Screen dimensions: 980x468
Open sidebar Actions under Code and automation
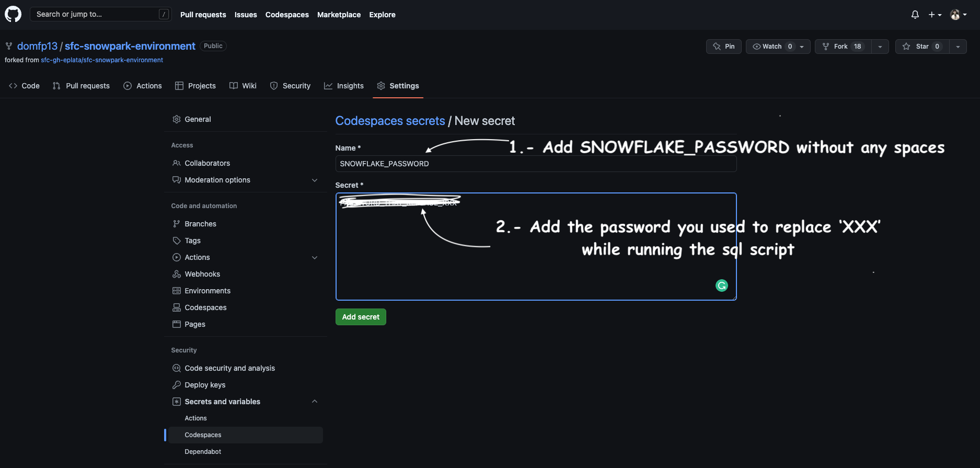197,257
